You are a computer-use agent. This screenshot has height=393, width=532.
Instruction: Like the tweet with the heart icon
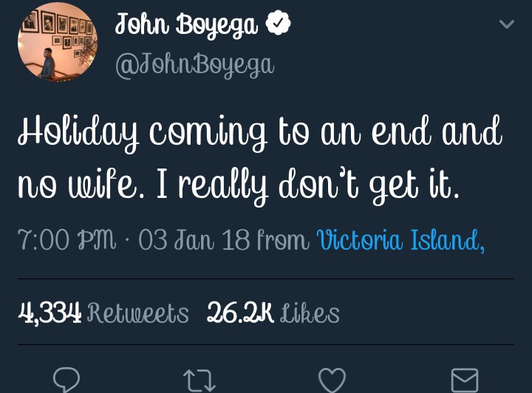(x=332, y=380)
